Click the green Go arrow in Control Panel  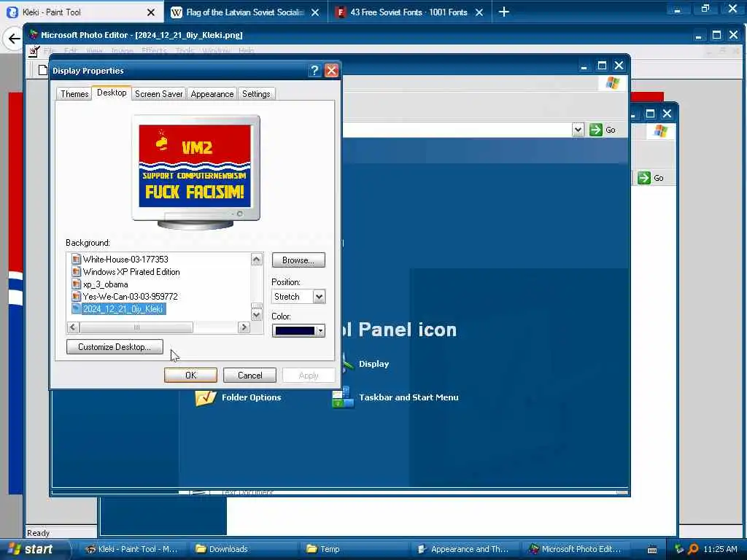(596, 130)
